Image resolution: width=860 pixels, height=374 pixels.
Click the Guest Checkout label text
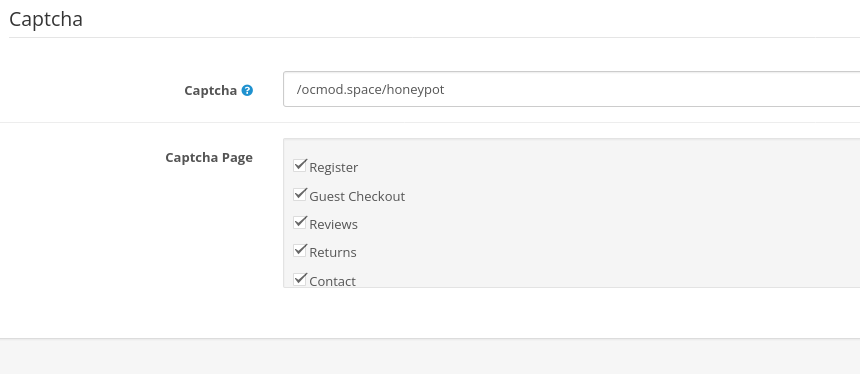357,196
